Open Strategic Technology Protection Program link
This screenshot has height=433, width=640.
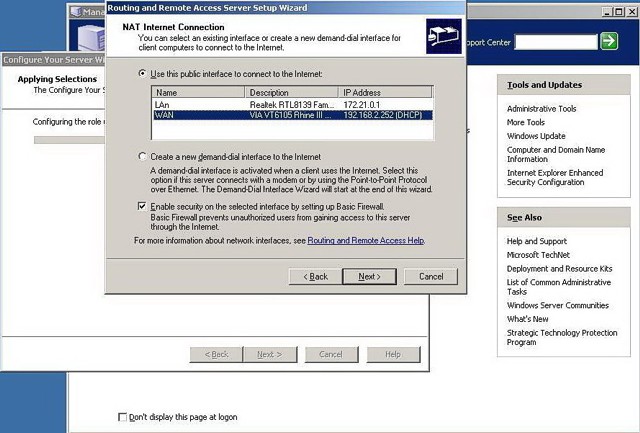[562, 337]
